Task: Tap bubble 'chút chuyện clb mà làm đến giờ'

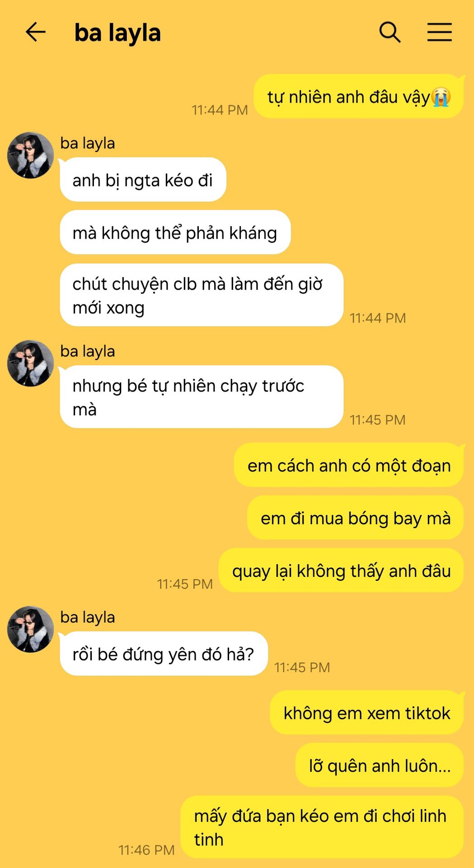Action: click(202, 295)
